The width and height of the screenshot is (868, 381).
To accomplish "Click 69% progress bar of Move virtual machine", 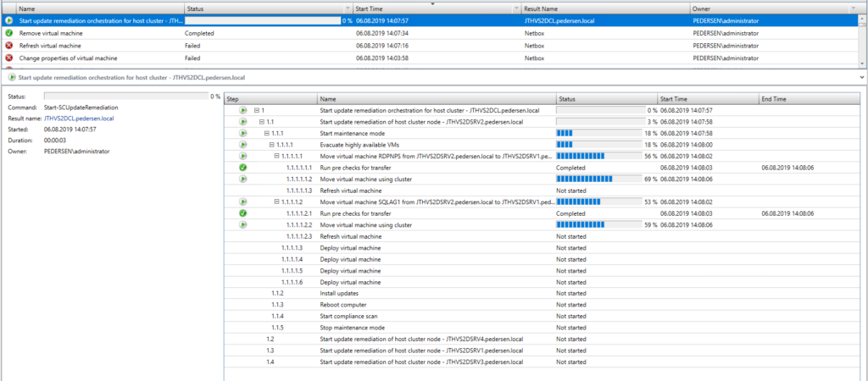I will coord(600,179).
